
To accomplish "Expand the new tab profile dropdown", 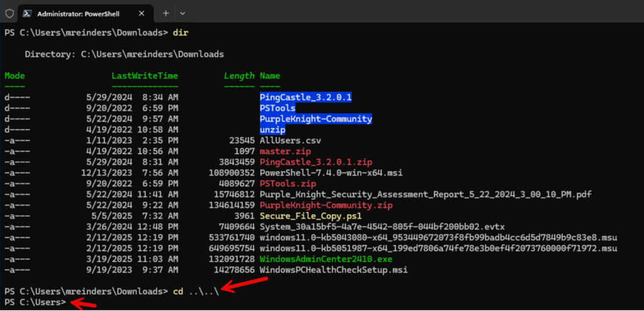I will pos(183,13).
